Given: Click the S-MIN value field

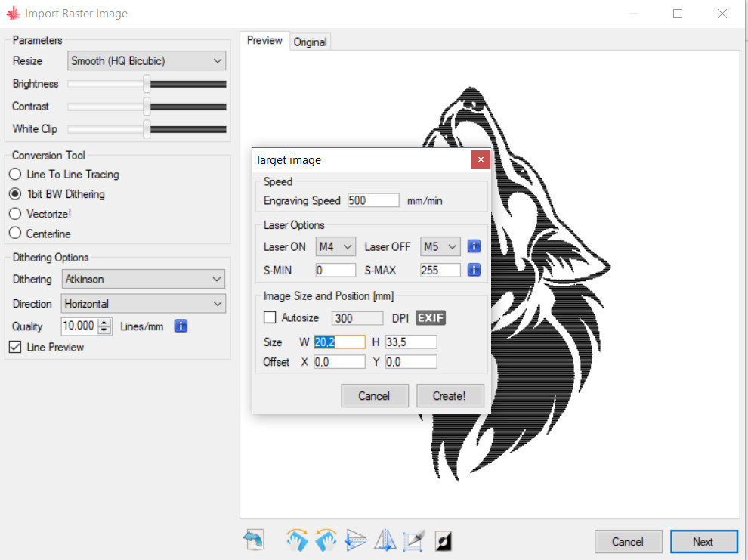Looking at the screenshot, I should (335, 270).
